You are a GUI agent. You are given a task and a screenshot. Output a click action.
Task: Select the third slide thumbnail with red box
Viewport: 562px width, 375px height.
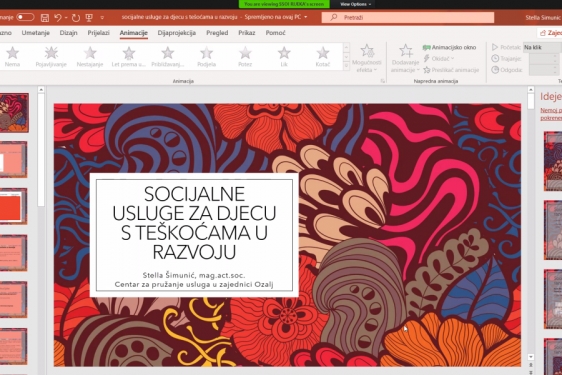(x=13, y=206)
